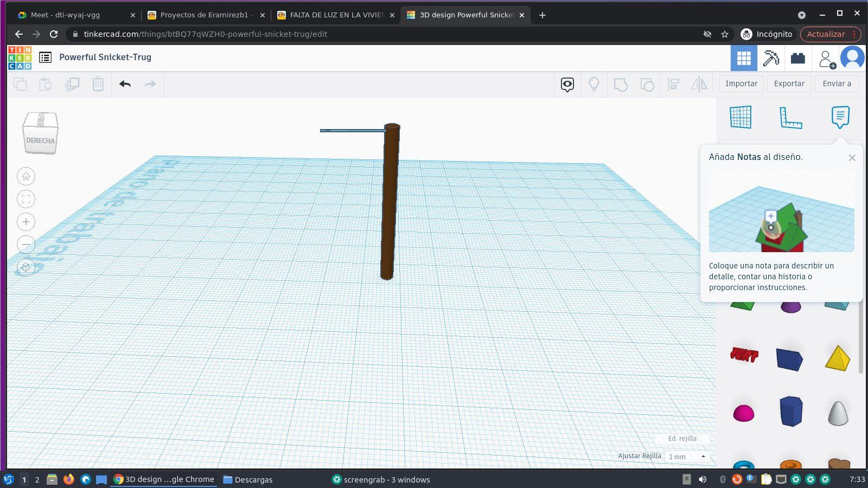
Task: Close the Añada Notas tooltip
Action: click(x=852, y=158)
